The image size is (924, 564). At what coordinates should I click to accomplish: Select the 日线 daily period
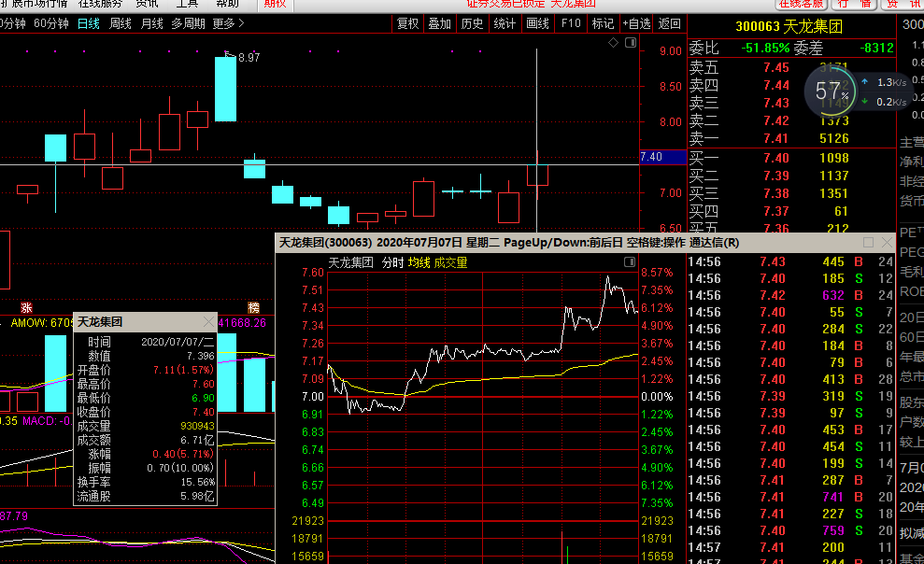pos(89,23)
